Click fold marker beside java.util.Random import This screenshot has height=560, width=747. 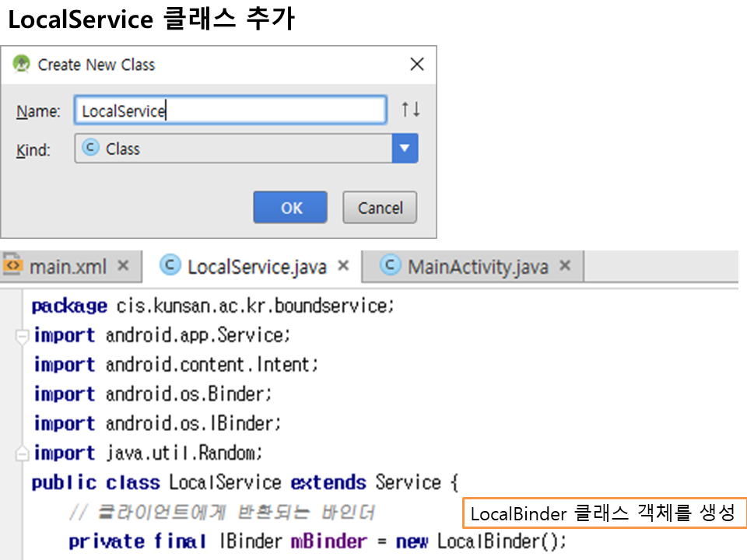22,453
